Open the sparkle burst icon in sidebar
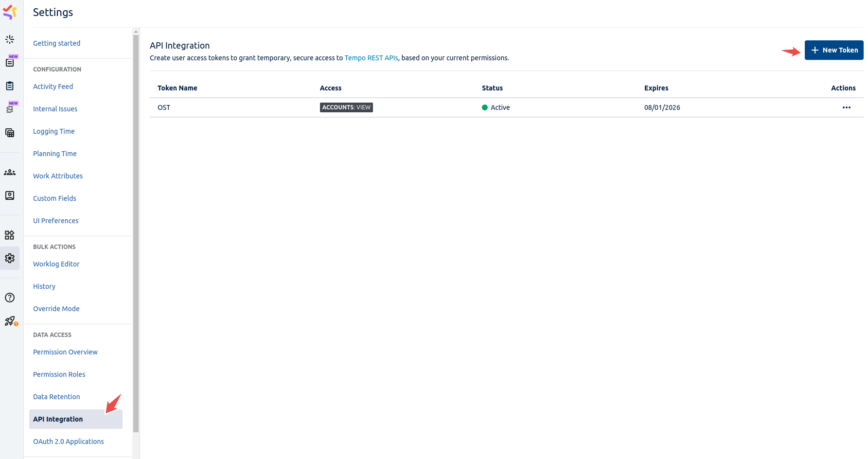868x459 pixels. 10,39
